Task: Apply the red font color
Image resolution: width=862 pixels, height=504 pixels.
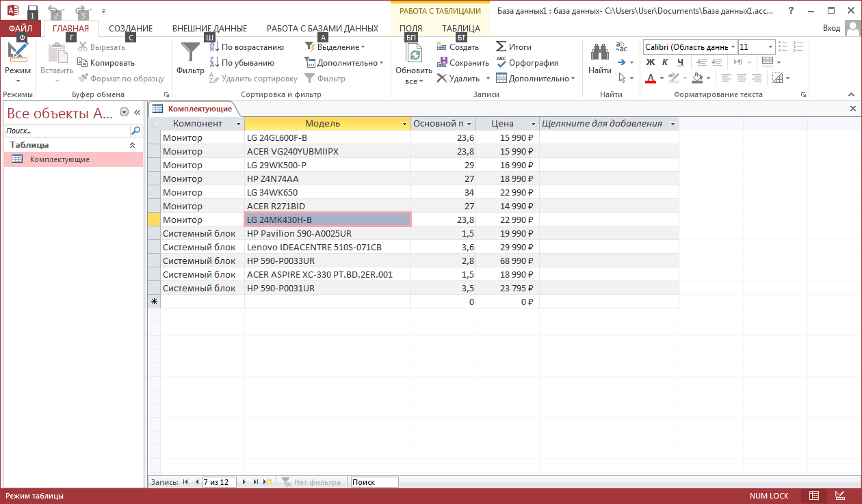Action: (651, 78)
